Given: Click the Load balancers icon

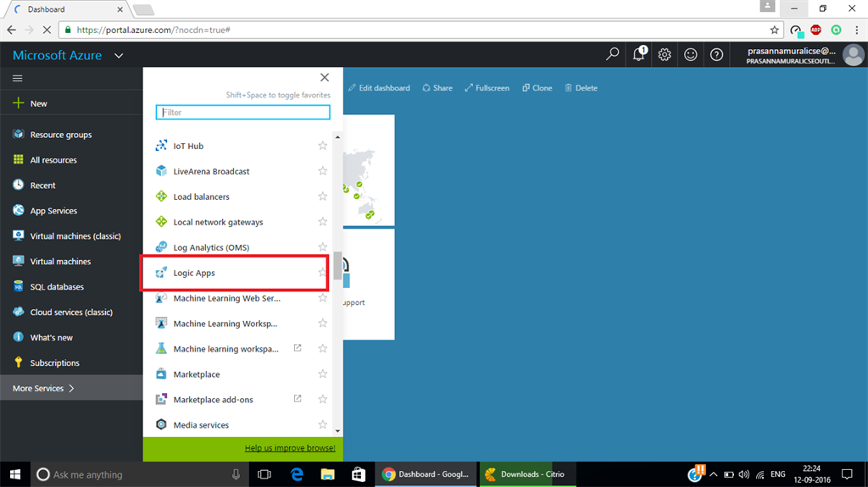Looking at the screenshot, I should pyautogui.click(x=161, y=196).
